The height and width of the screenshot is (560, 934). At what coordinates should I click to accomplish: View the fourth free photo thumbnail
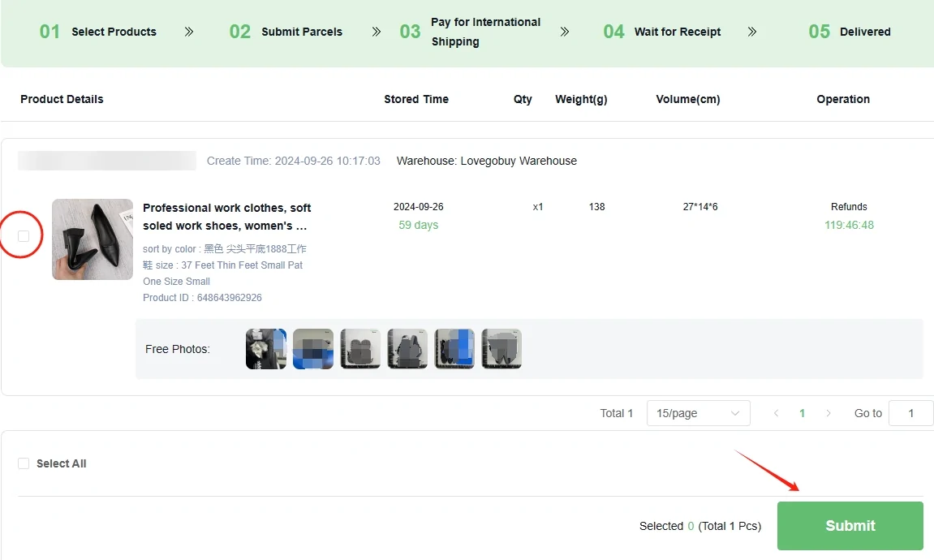(407, 349)
